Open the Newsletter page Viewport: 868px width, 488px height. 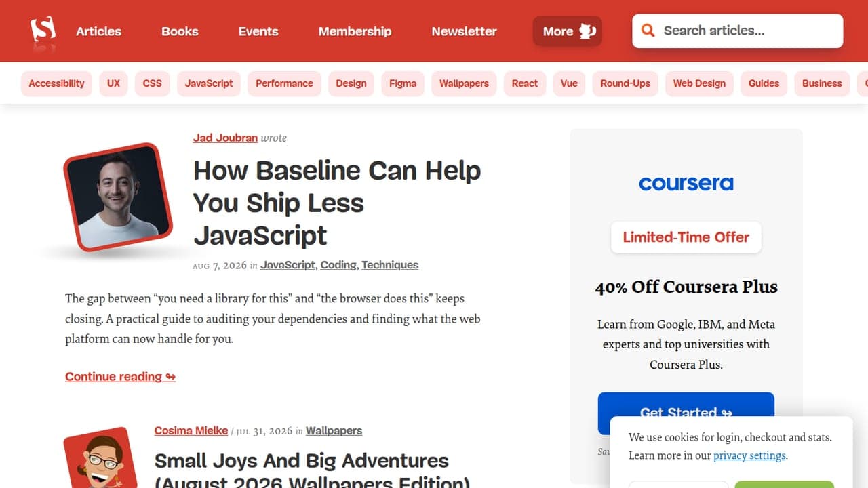(464, 31)
